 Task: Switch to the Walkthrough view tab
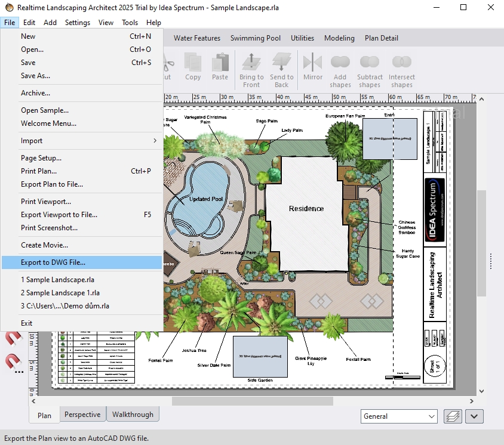[x=133, y=415]
